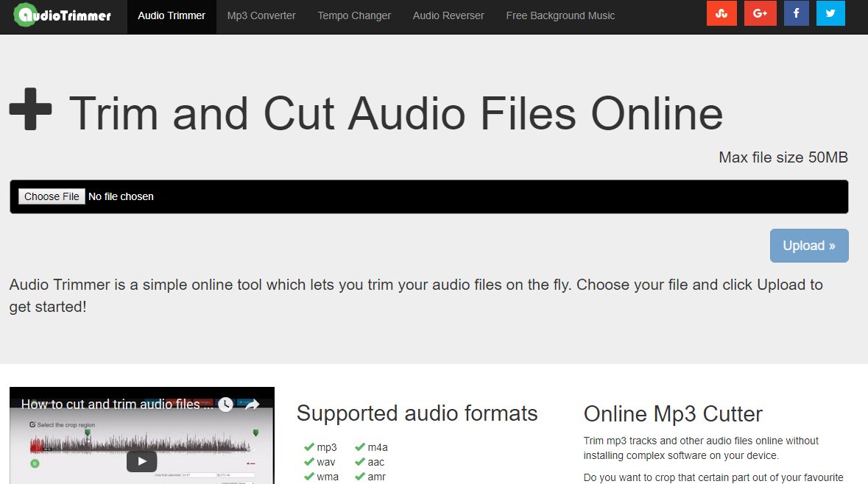Share on Google Plus

point(761,13)
